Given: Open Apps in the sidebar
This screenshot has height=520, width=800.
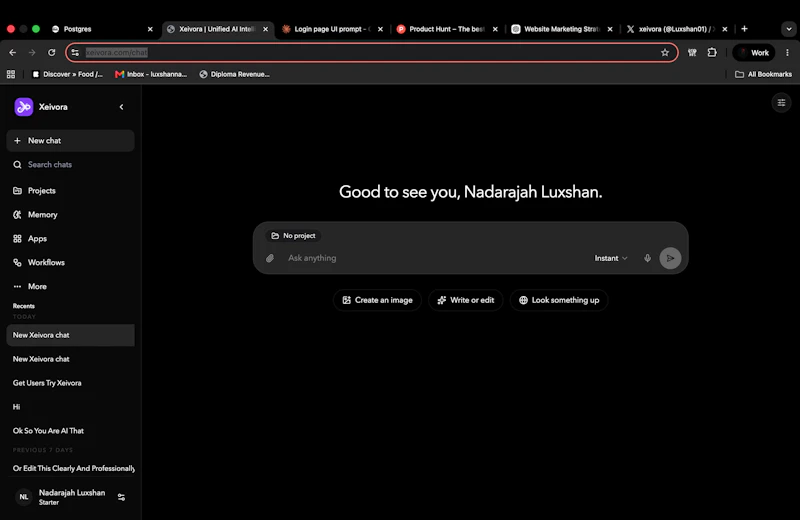Looking at the screenshot, I should tap(70, 238).
